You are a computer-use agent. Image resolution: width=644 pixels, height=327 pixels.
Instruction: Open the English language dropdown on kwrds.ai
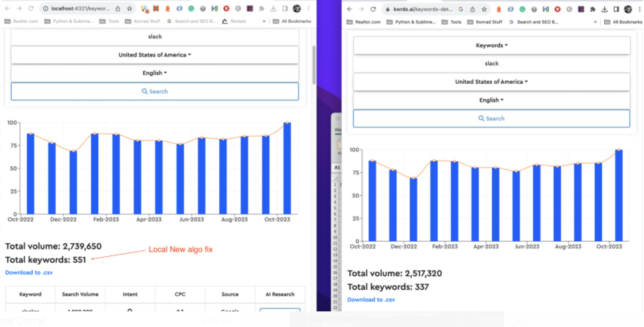(491, 100)
